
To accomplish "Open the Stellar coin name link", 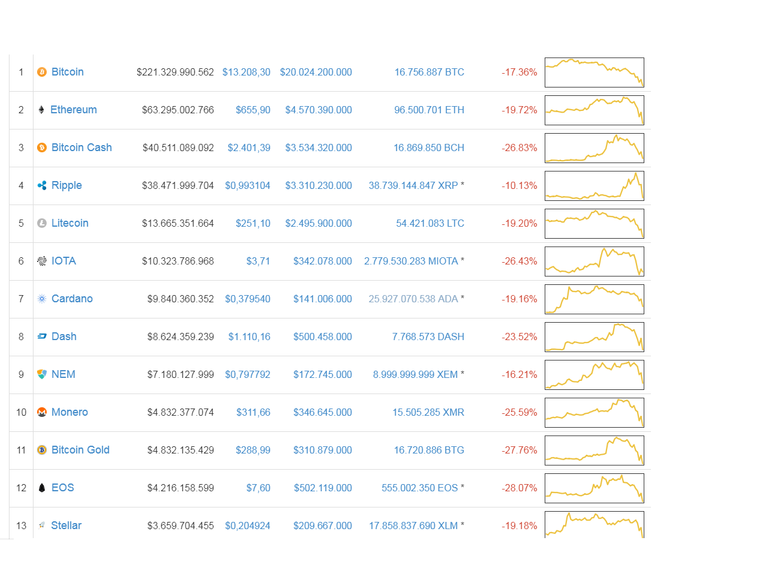I will pos(66,525).
